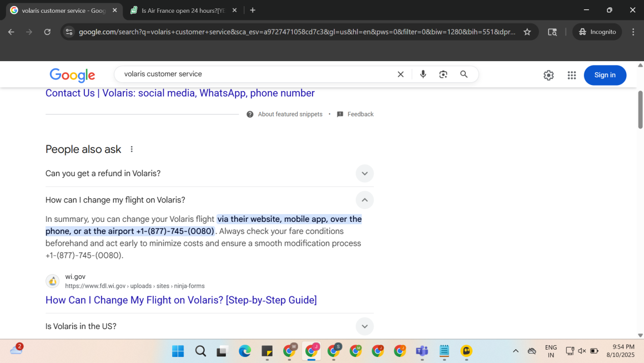Click the browser address bar URL
This screenshot has width=644, height=363.
pyautogui.click(x=297, y=32)
